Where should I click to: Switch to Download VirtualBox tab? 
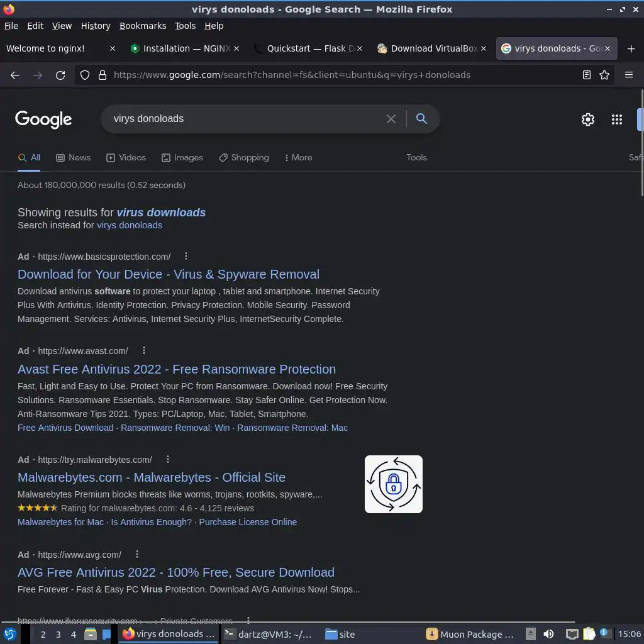pos(431,48)
